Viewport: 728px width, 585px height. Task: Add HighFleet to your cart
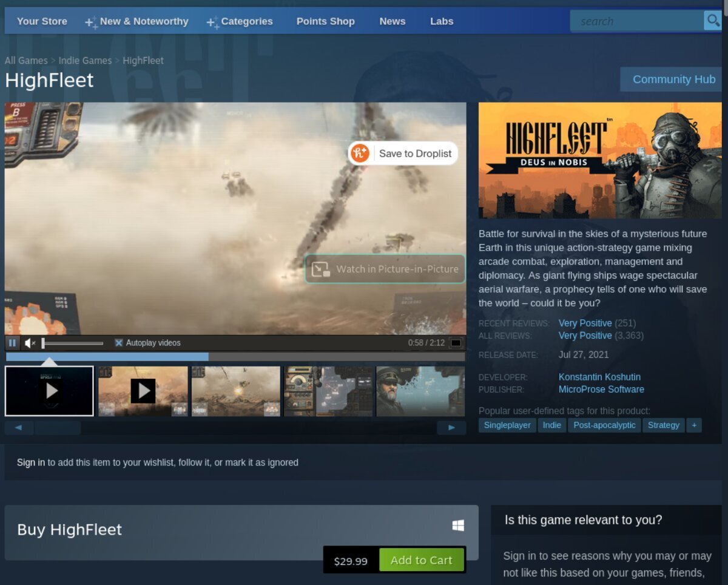pyautogui.click(x=422, y=560)
